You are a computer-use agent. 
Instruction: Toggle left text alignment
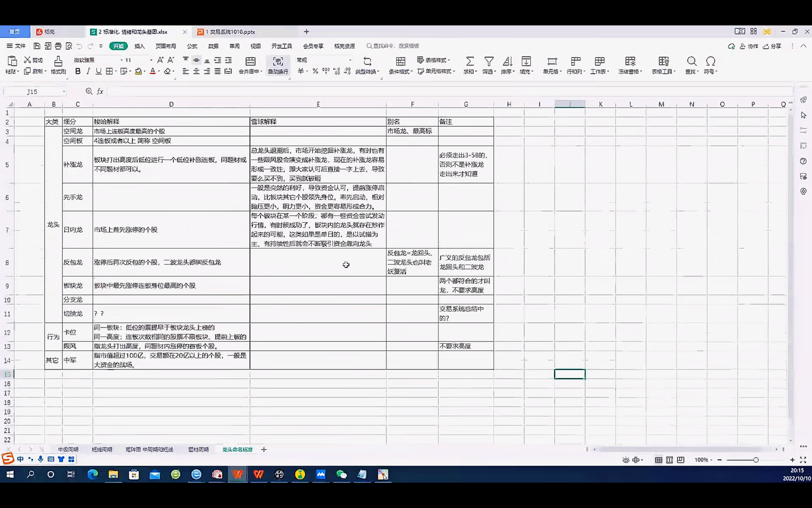pyautogui.click(x=186, y=71)
